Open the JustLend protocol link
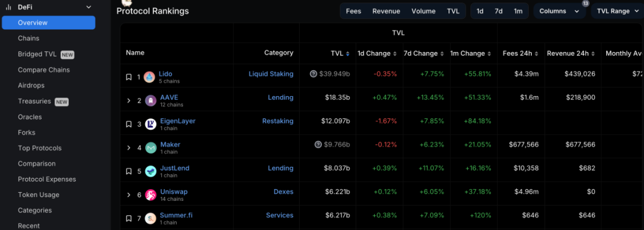 174,168
